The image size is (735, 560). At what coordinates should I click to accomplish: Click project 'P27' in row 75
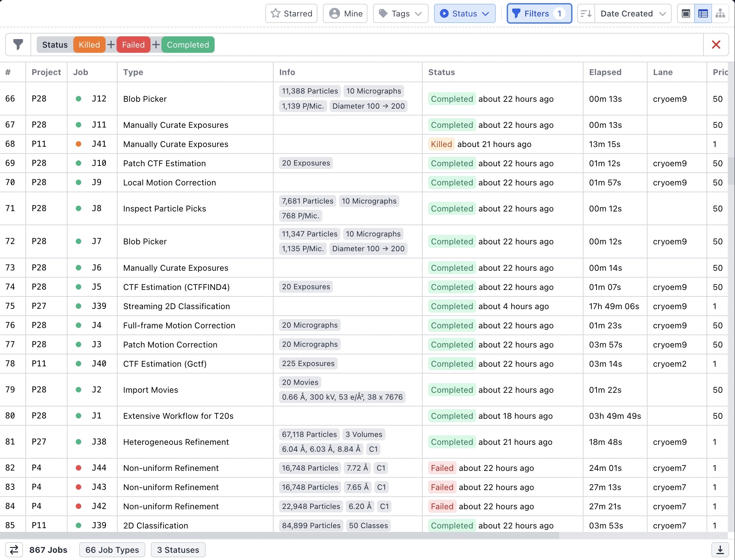point(39,306)
